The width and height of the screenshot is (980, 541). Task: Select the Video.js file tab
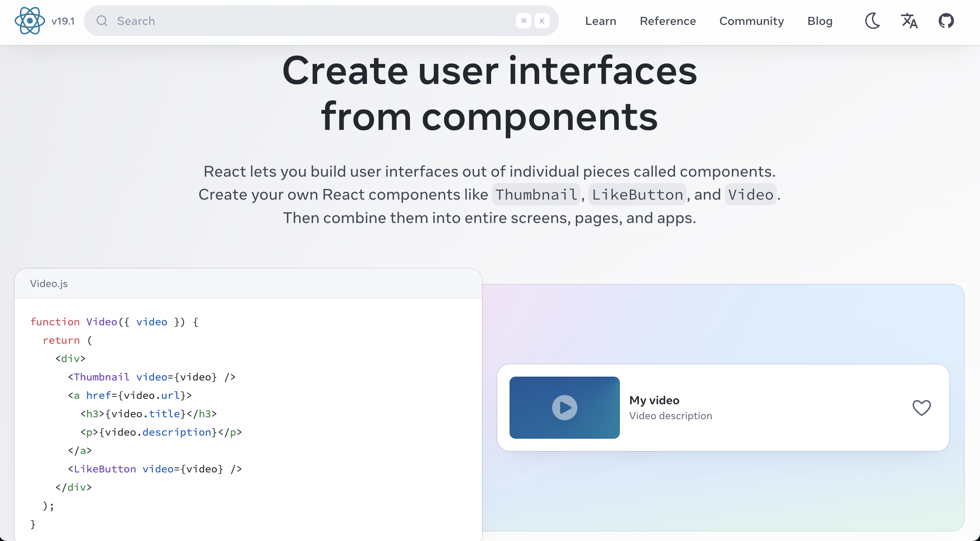click(49, 284)
